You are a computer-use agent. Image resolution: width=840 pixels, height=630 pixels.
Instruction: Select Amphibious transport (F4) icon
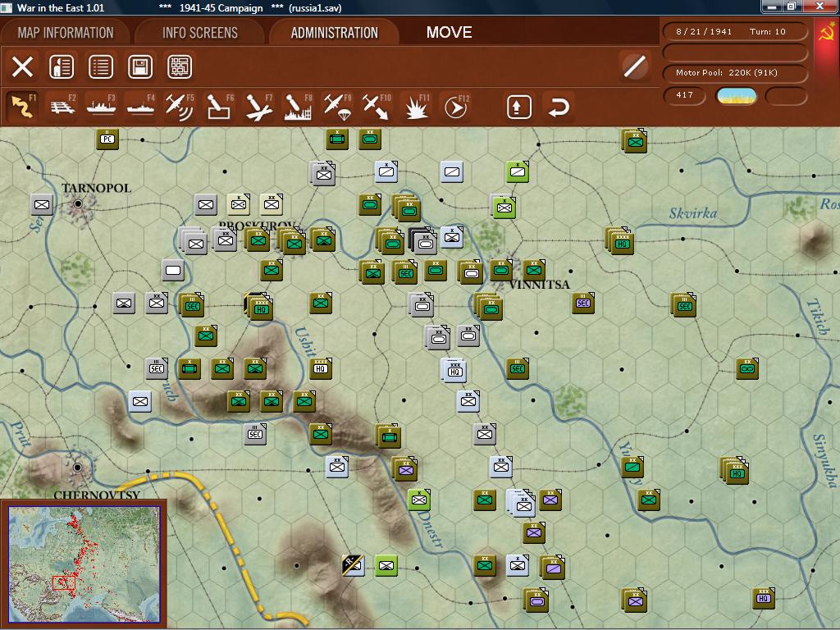click(x=141, y=106)
